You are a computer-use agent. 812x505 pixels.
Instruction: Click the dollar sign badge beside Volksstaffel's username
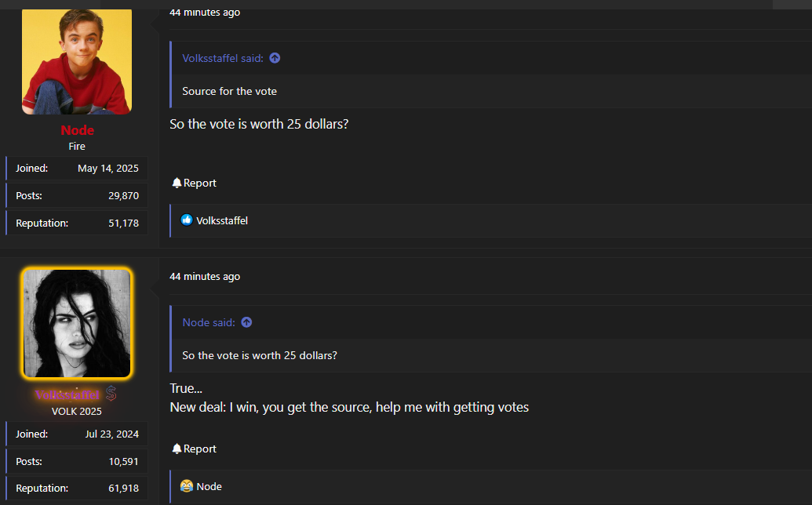[111, 394]
